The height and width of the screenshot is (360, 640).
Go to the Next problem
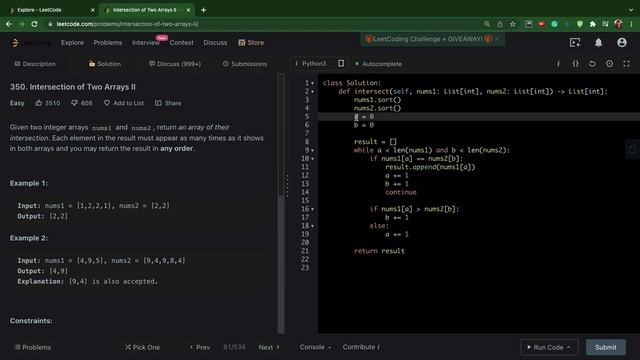pos(269,347)
